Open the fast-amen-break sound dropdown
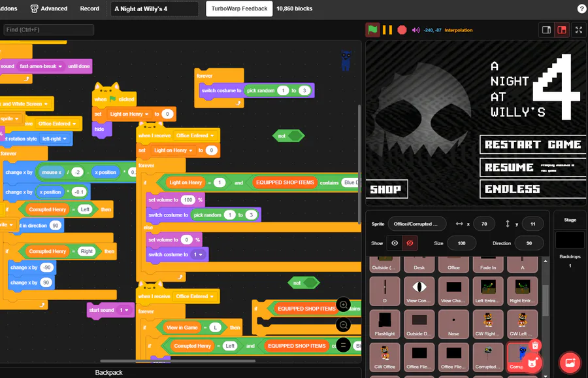588x378 pixels. tap(41, 67)
